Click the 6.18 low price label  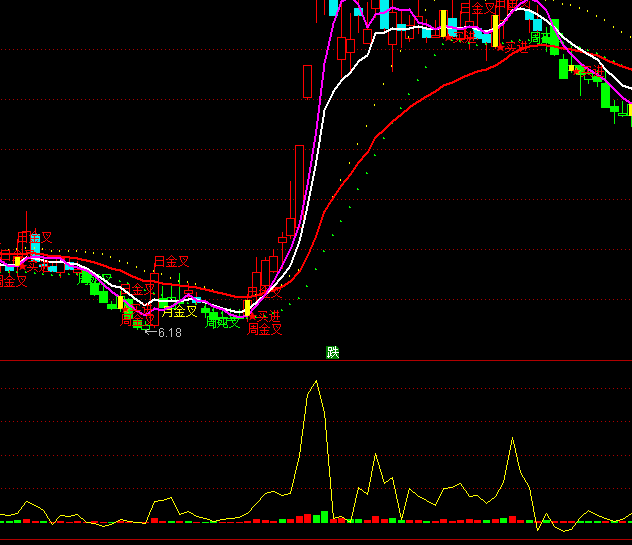(169, 333)
